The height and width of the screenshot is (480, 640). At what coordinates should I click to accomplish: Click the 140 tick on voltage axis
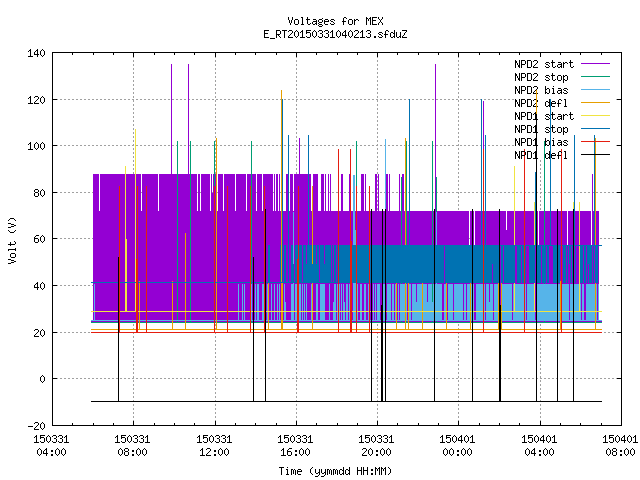(37, 53)
